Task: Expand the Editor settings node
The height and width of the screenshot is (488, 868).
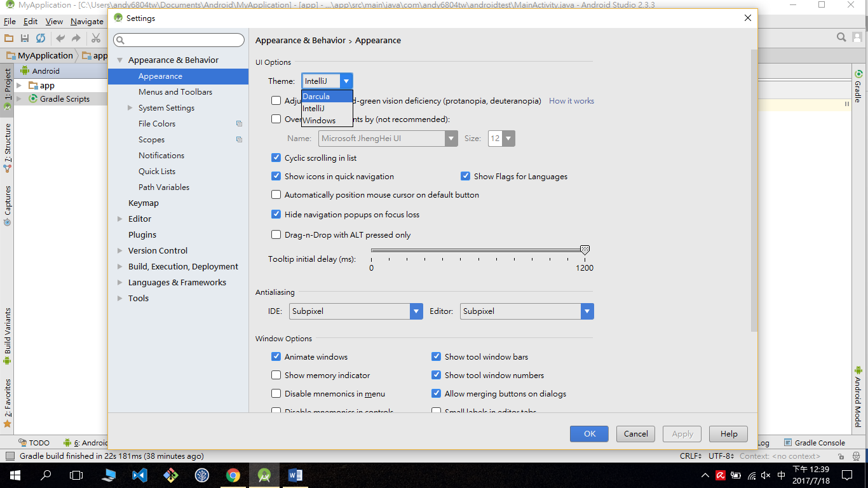Action: 119,219
